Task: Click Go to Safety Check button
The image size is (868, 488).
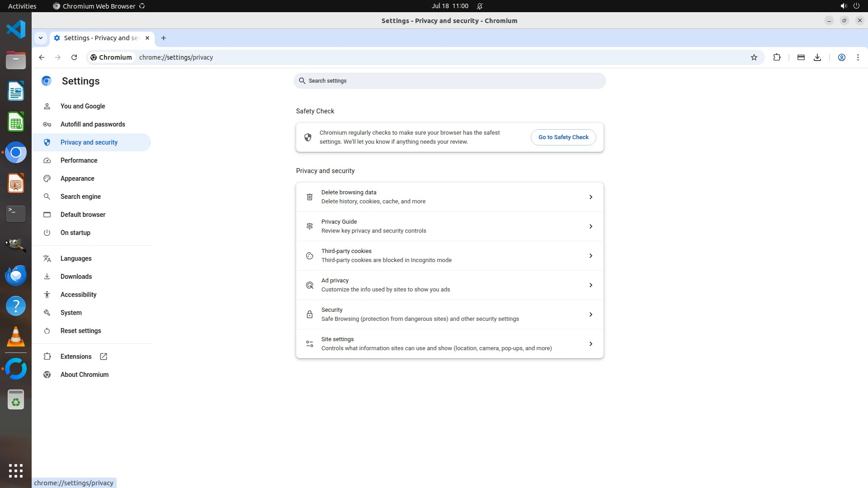Action: (563, 137)
